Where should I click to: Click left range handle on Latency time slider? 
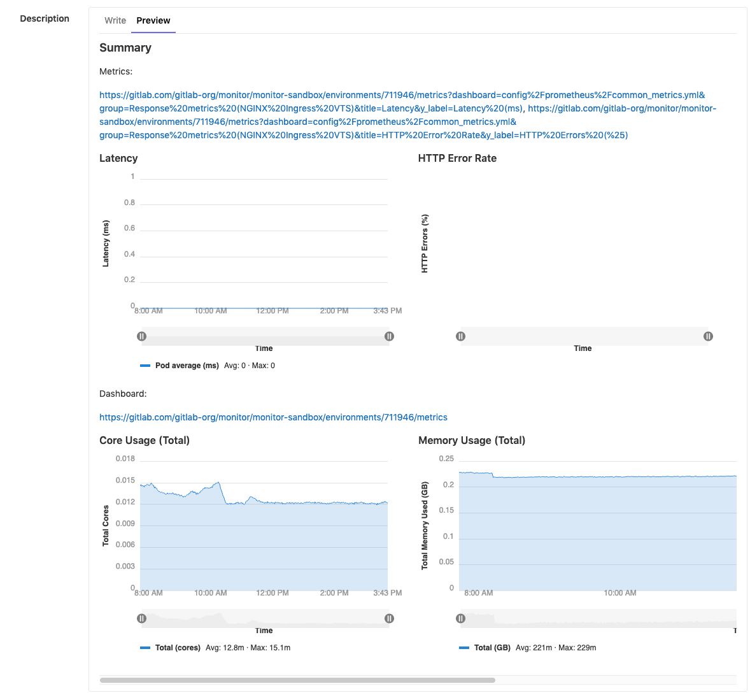pyautogui.click(x=142, y=336)
